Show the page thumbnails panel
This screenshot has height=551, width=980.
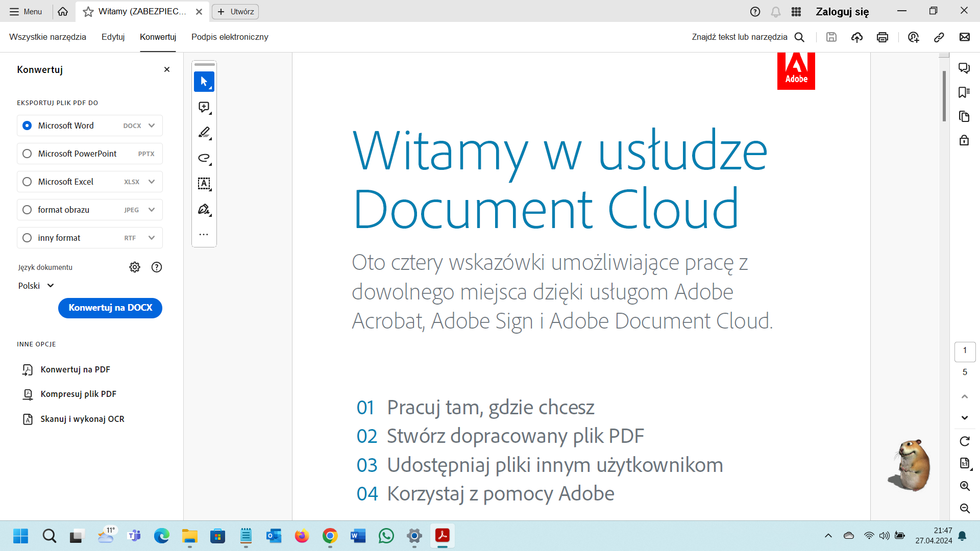964,116
